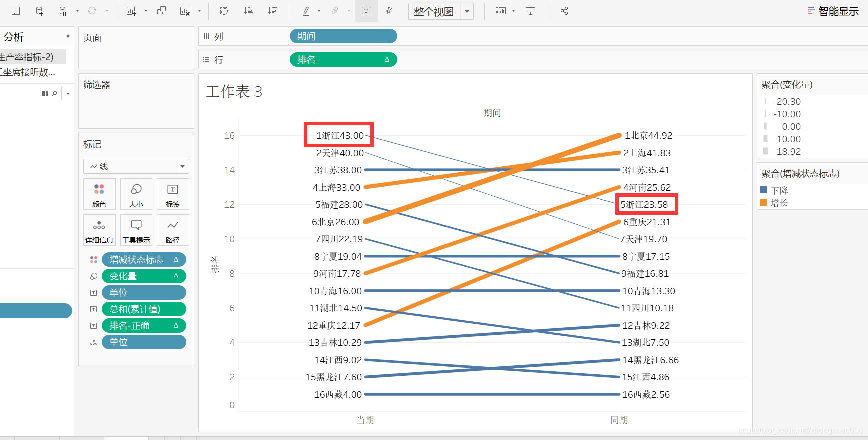The height and width of the screenshot is (440, 868).
Task: Sort ascending via toolbar icon
Action: [x=248, y=11]
